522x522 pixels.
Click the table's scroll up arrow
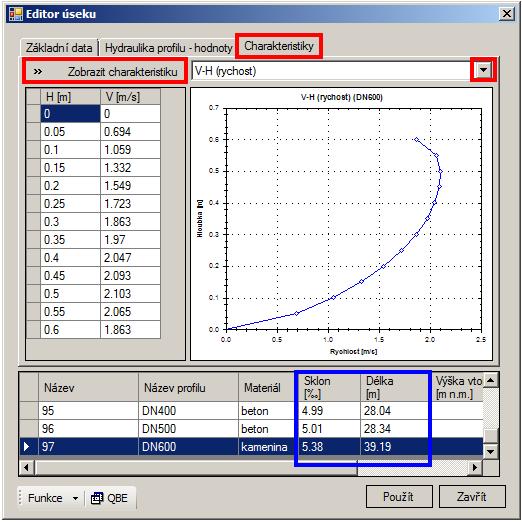[x=491, y=380]
